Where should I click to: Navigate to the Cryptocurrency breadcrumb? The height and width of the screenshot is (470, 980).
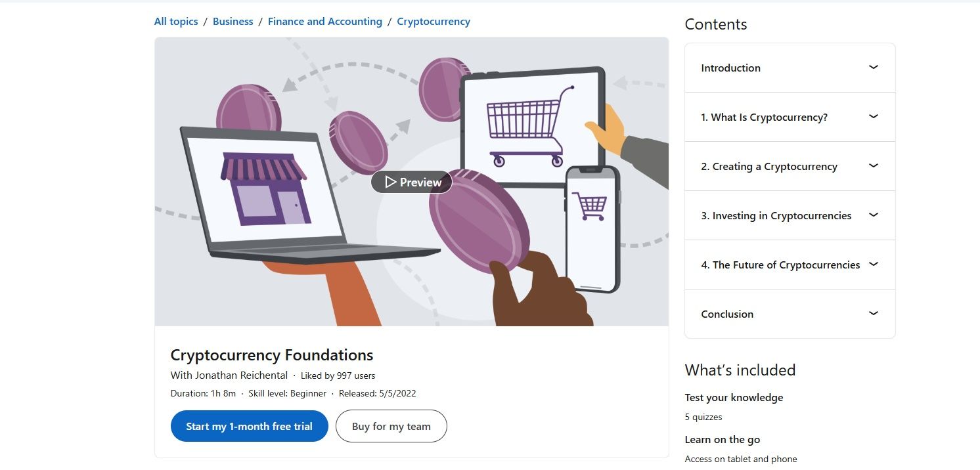point(434,22)
